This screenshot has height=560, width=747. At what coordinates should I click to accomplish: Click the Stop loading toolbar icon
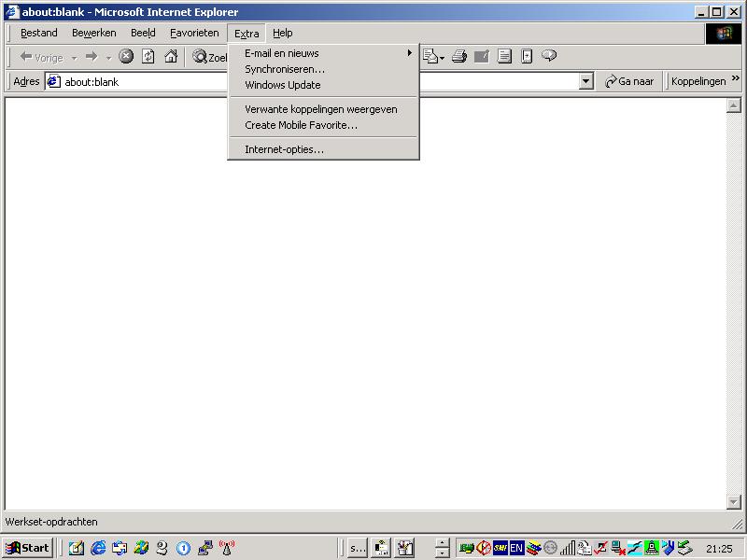(126, 57)
